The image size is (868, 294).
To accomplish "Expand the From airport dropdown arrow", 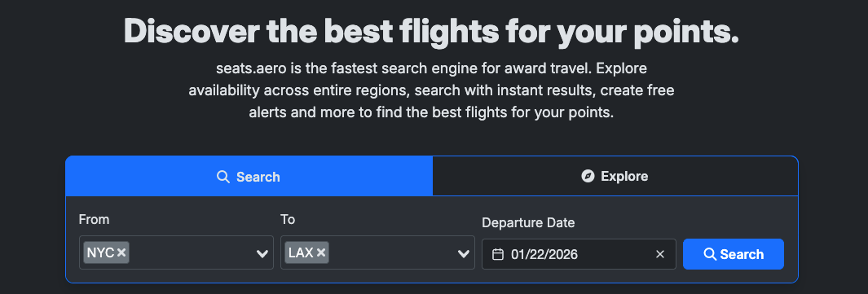I will (262, 254).
